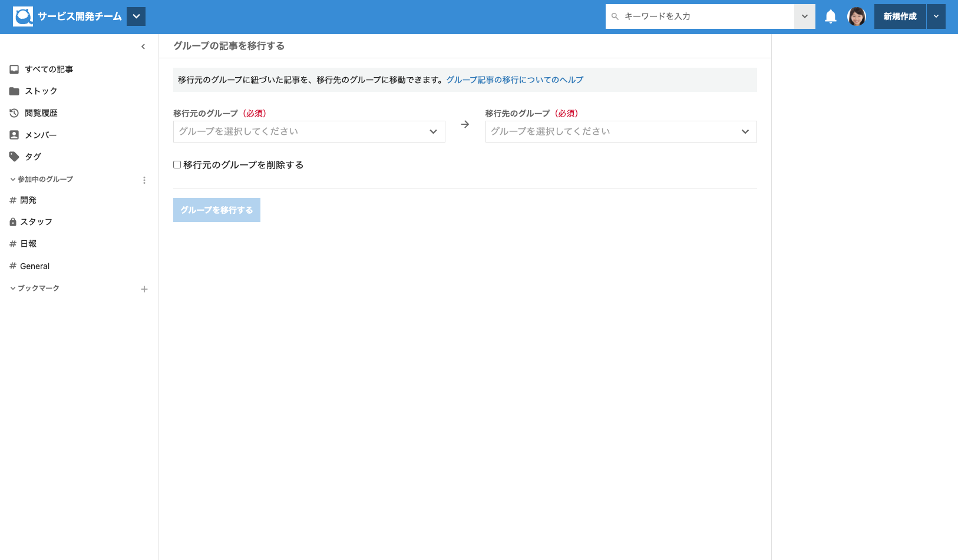Viewport: 958px width, 560px height.
Task: Open the team switcher next to サービス開発チーム
Action: pos(136,16)
